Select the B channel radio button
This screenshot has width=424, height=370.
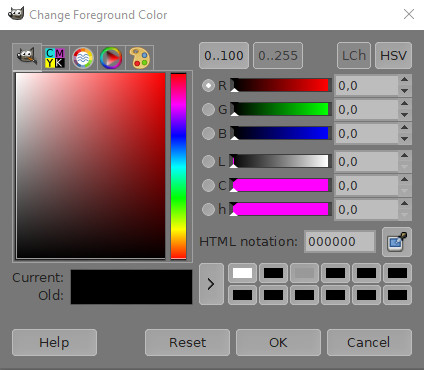(x=208, y=134)
